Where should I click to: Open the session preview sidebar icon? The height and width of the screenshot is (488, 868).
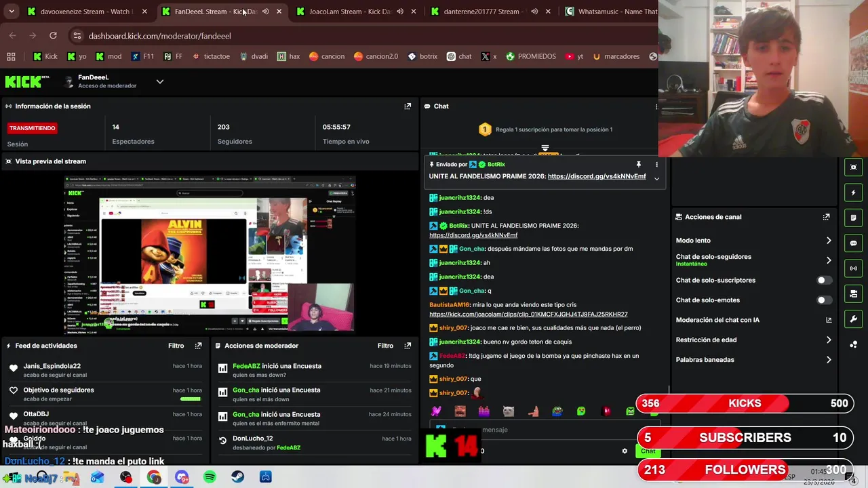tap(853, 167)
